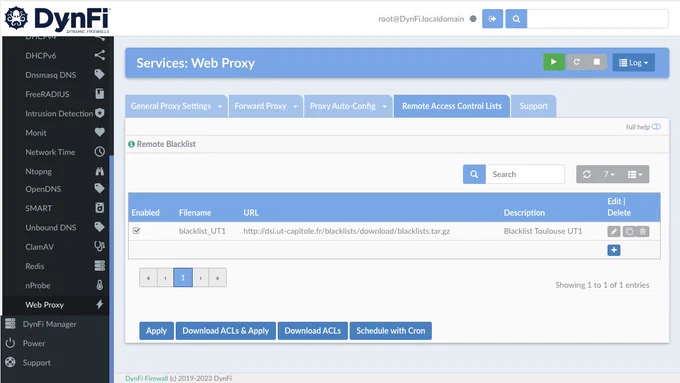
Task: Open the General Proxy Settings tab
Action: point(171,106)
